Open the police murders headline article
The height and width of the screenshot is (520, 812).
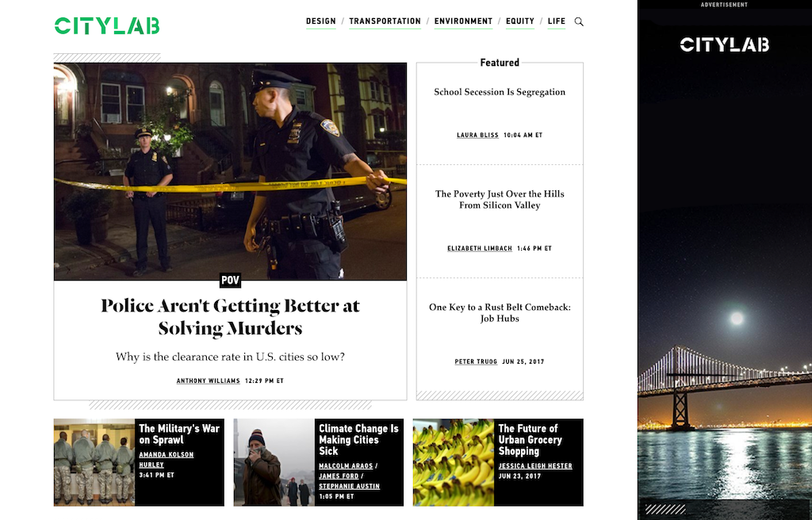click(230, 316)
